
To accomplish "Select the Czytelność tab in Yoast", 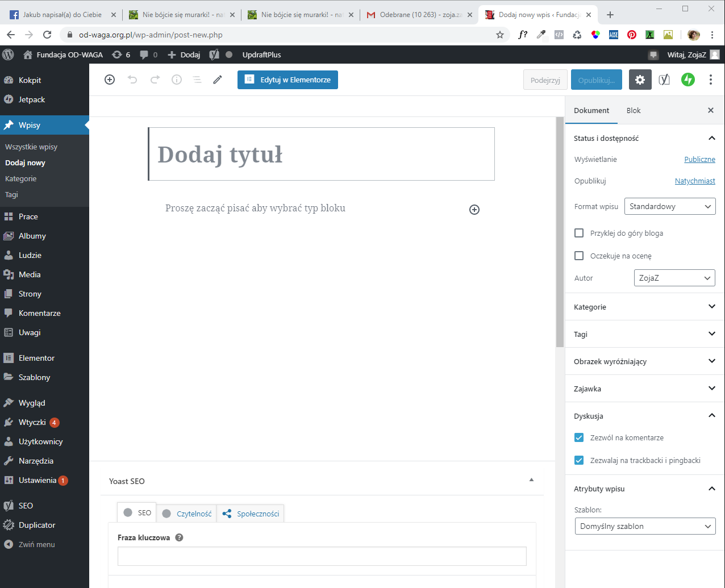I will click(187, 514).
